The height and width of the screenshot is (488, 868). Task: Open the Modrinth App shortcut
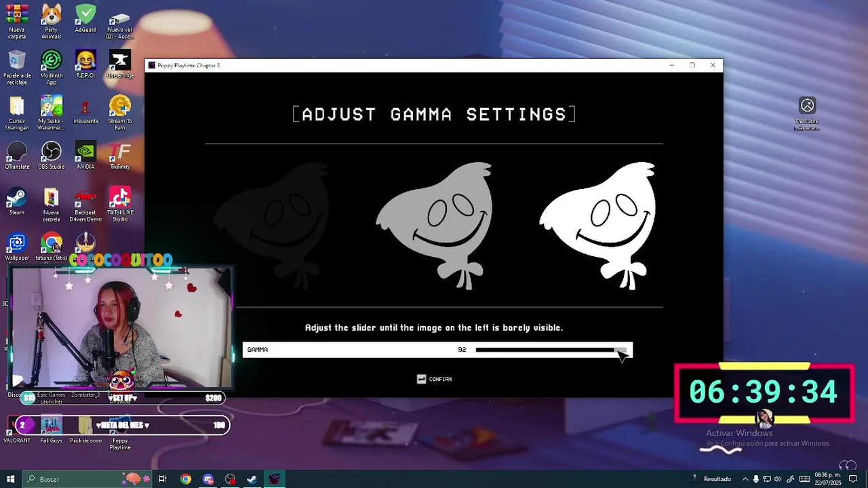(52, 68)
